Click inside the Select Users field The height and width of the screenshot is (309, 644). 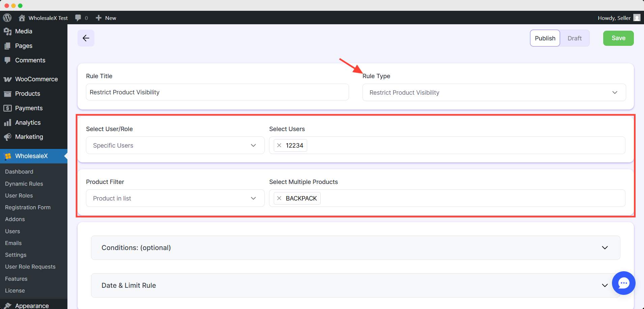coord(447,145)
